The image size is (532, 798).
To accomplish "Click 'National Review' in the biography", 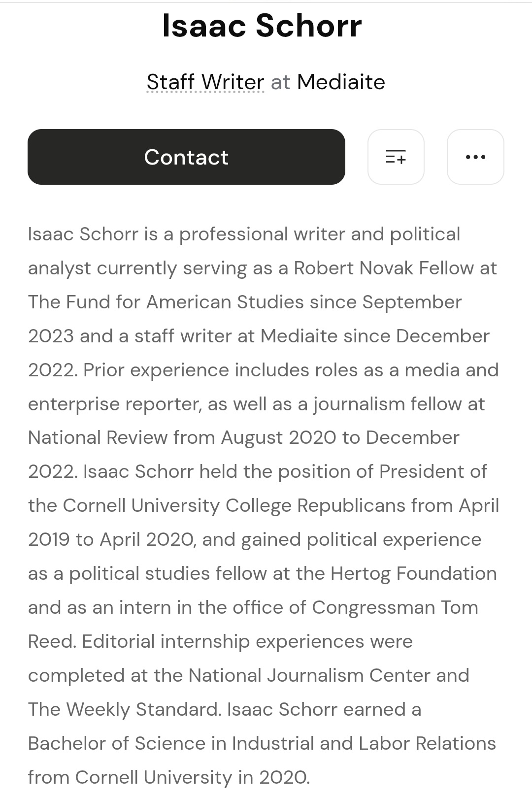I will (x=98, y=437).
